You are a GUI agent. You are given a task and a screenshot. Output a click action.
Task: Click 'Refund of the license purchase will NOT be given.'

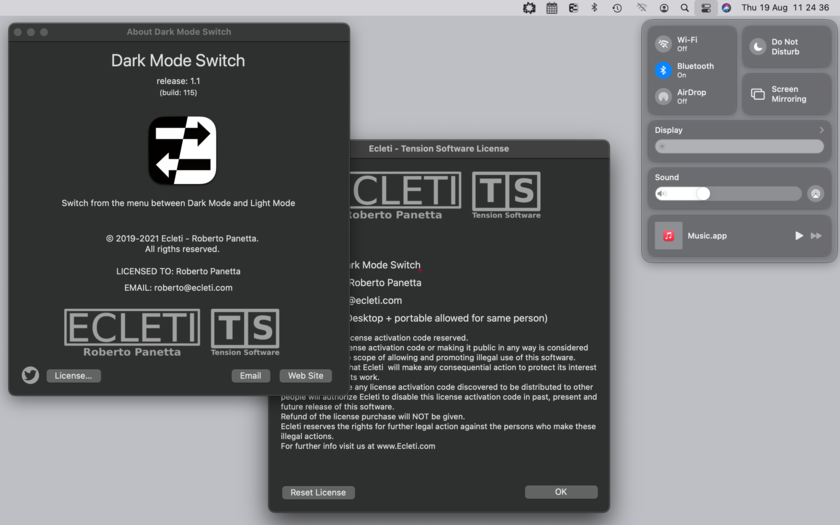[x=373, y=416]
